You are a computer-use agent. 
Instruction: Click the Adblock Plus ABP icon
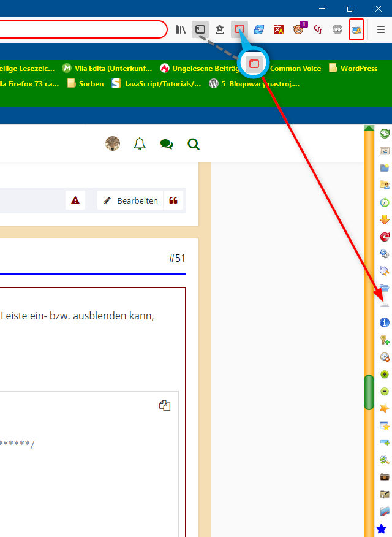337,29
